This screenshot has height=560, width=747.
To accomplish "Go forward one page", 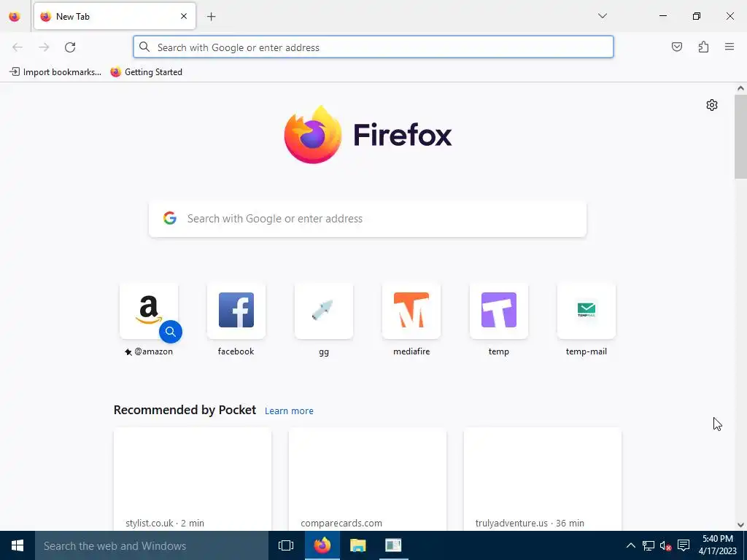I will (44, 47).
